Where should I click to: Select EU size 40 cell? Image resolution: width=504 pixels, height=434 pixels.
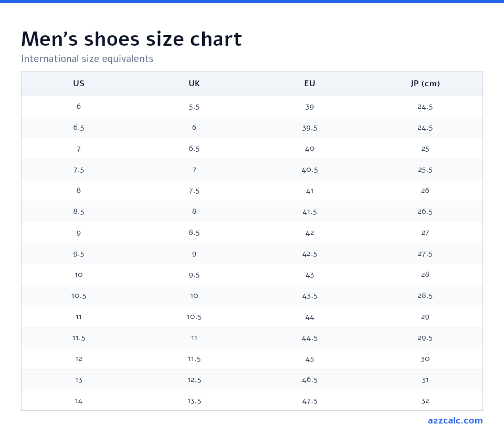click(x=310, y=149)
